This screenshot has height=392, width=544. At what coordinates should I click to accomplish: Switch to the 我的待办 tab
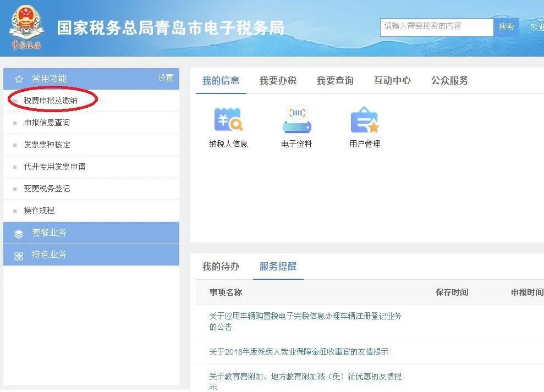[x=221, y=267]
